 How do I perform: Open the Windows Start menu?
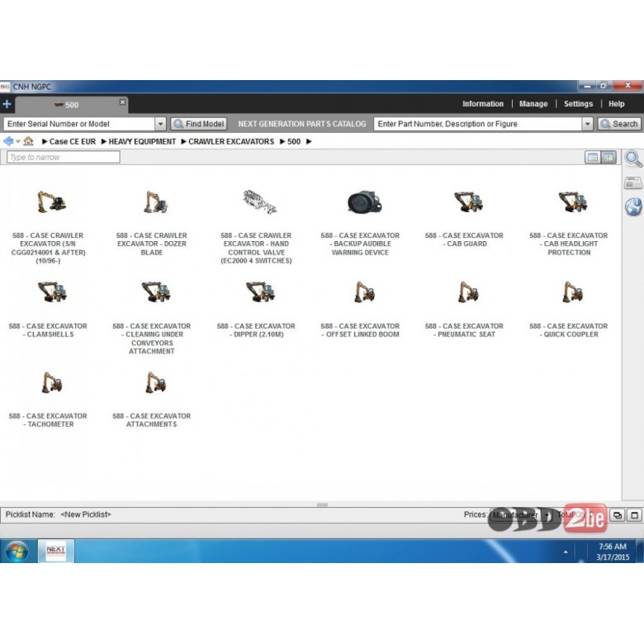[17, 552]
